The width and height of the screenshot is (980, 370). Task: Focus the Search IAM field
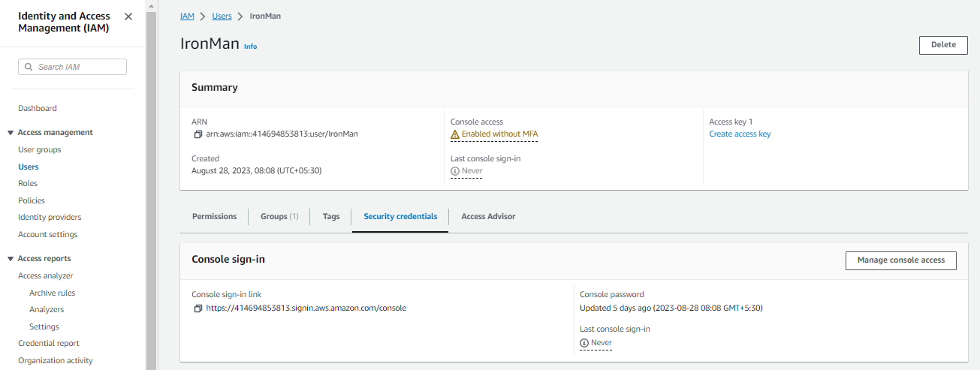pyautogui.click(x=72, y=67)
